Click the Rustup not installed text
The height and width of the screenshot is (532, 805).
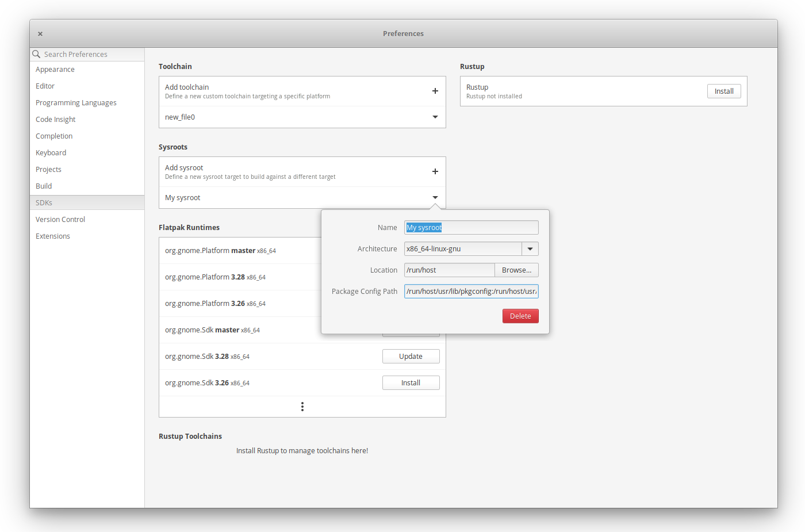coord(494,97)
